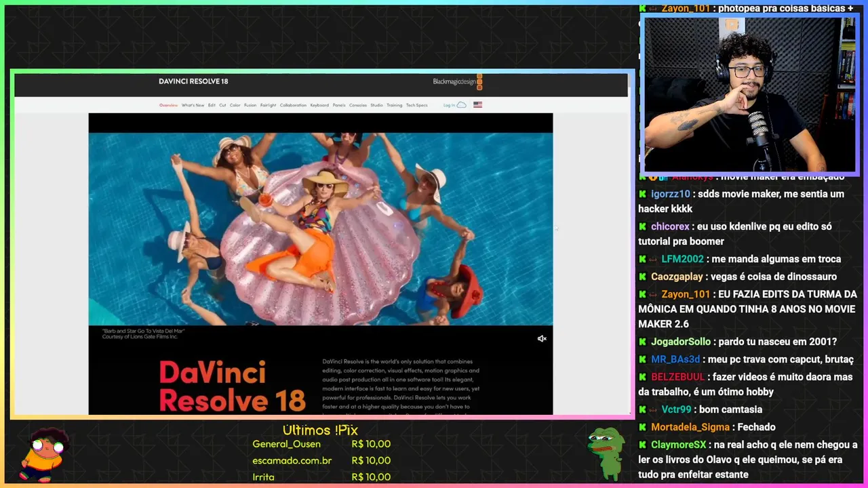The width and height of the screenshot is (868, 488).
Task: Click username ClaymoreSX in chat
Action: [x=678, y=445]
